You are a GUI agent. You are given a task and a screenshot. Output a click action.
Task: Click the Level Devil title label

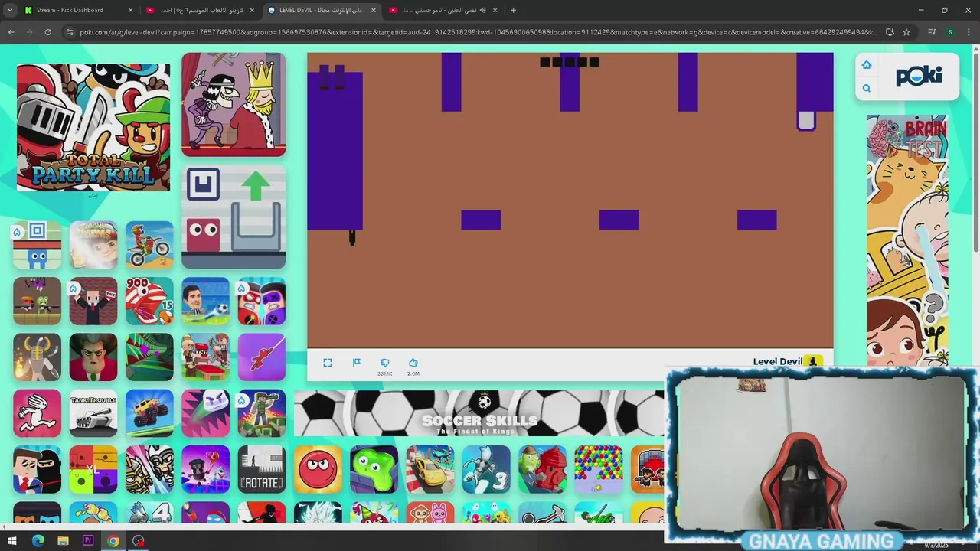click(x=778, y=362)
